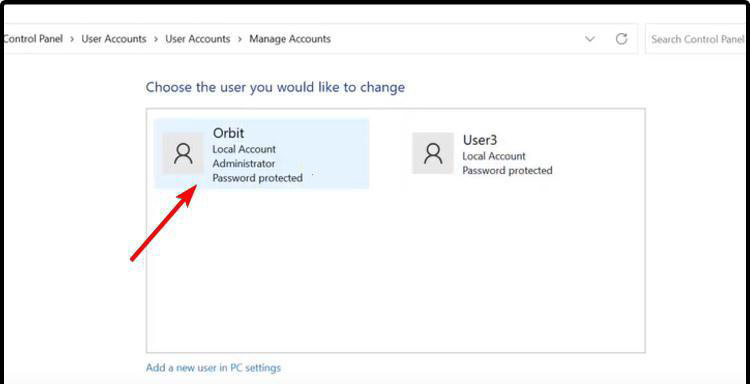Select the User3 account name
Viewport: 750px width, 384px height.
pos(480,140)
